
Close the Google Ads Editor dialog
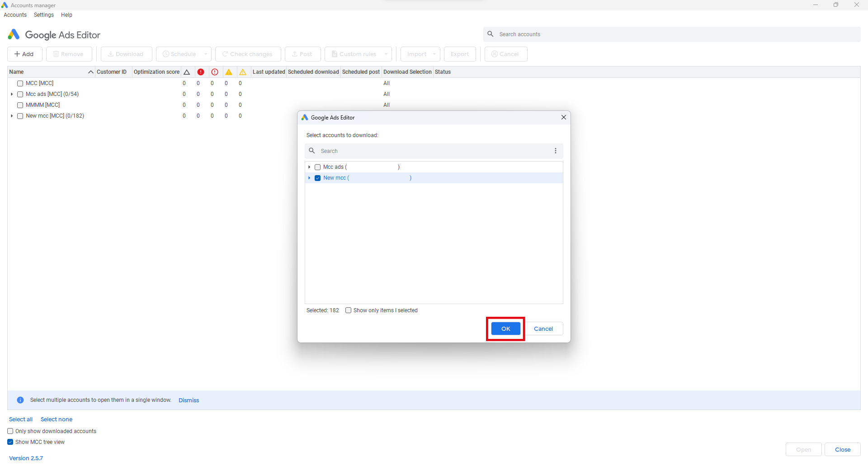pos(564,117)
